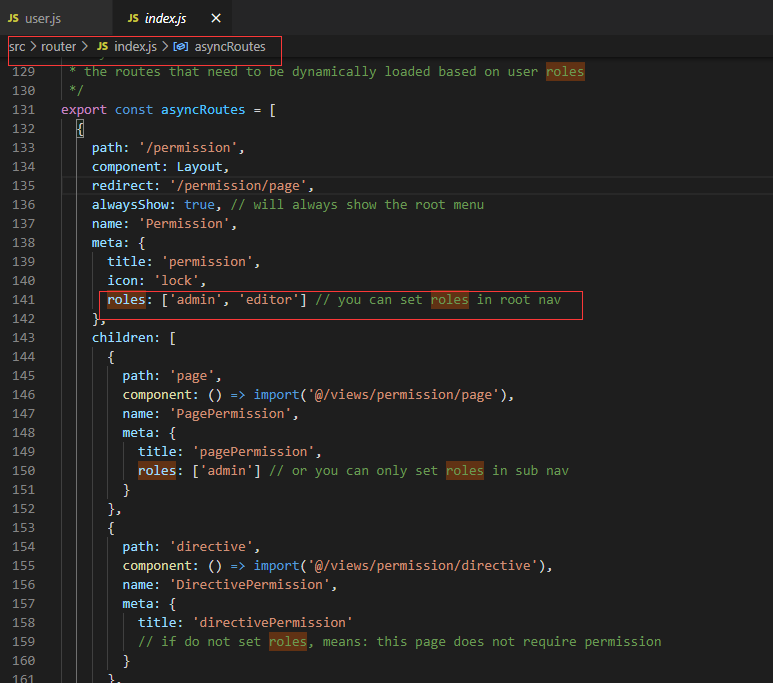Click the '/permission' path string
The height and width of the screenshot is (683, 773).
pyautogui.click(x=188, y=148)
